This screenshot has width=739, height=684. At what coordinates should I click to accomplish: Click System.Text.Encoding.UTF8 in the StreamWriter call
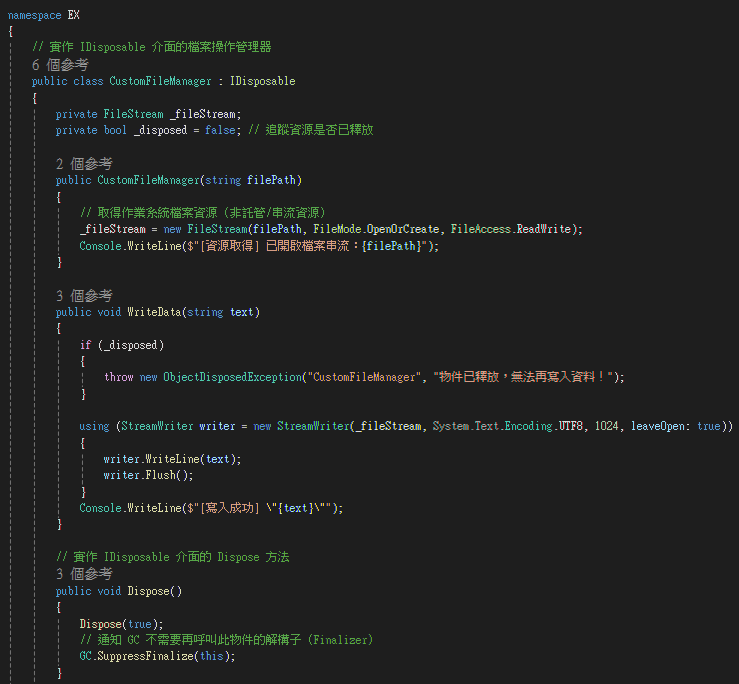[508, 426]
